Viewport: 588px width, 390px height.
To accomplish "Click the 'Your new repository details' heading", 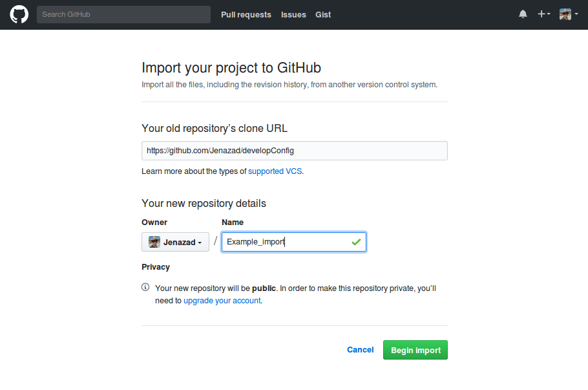I will pos(204,204).
